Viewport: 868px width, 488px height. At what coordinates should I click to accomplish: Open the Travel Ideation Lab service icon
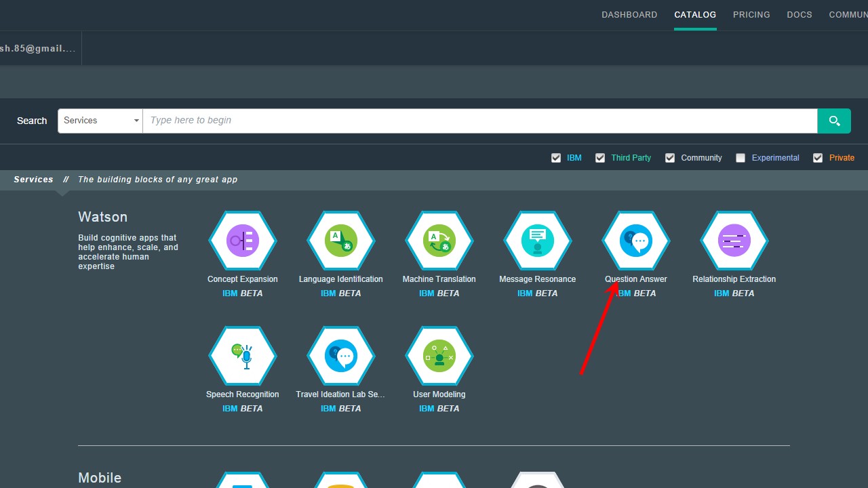tap(341, 356)
